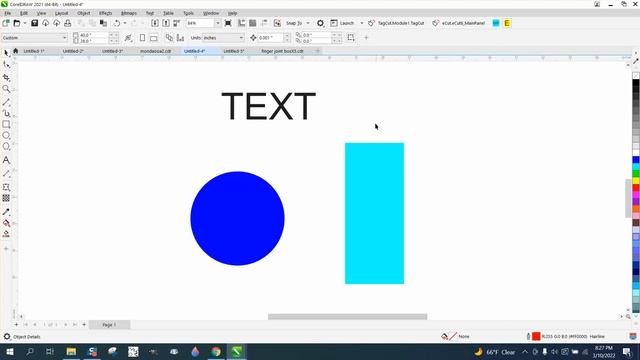Select the Shape tool in the toolbox

(x=6, y=65)
